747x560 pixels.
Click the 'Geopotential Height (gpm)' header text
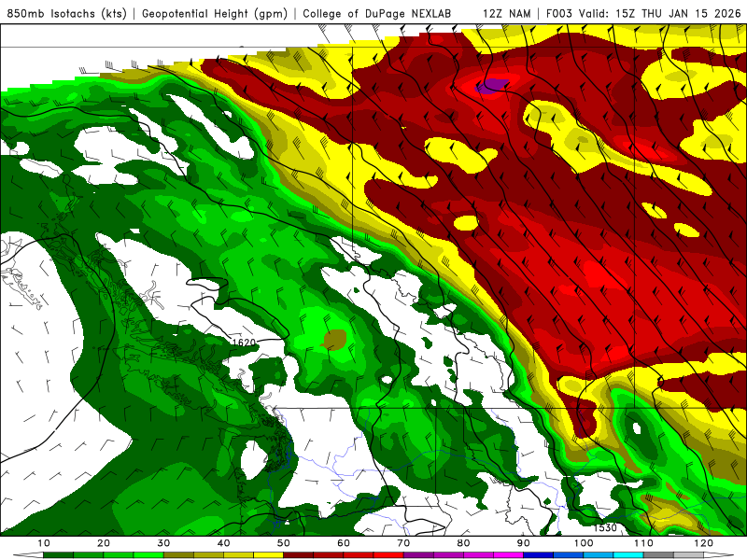[x=215, y=14]
